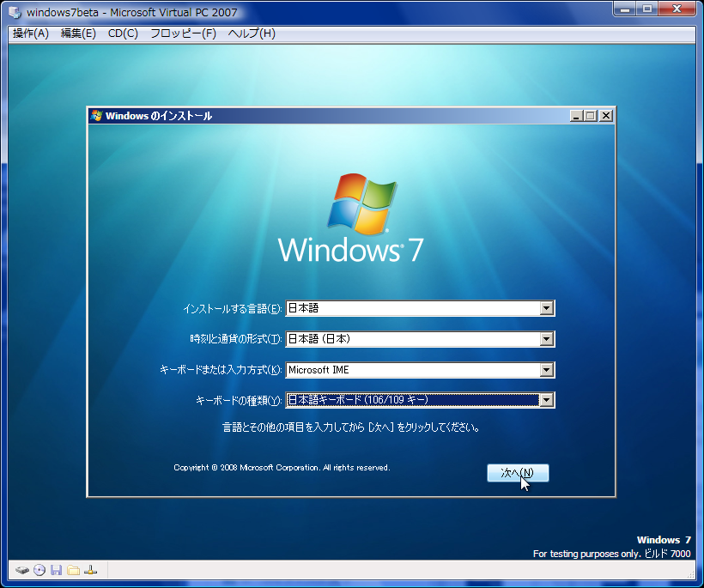
Task: Select the 日本語 (日本) format combo box field
Action: pos(420,339)
